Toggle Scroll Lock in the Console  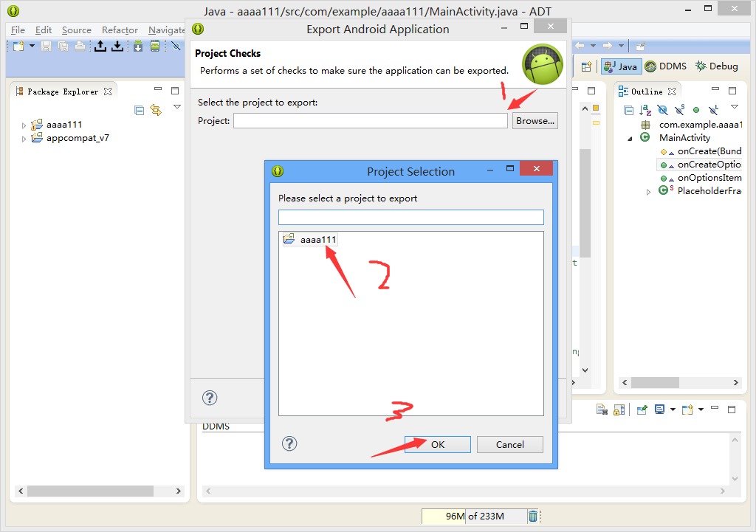[619, 410]
